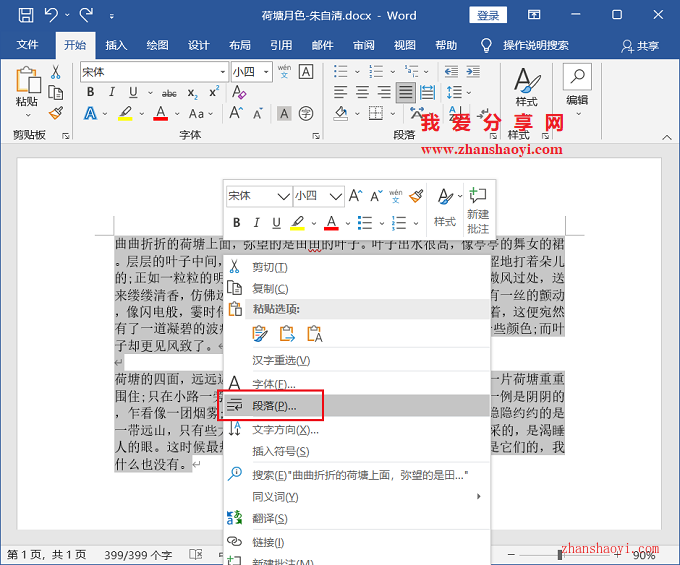
Task: Open the 文件 file menu
Action: tap(27, 45)
